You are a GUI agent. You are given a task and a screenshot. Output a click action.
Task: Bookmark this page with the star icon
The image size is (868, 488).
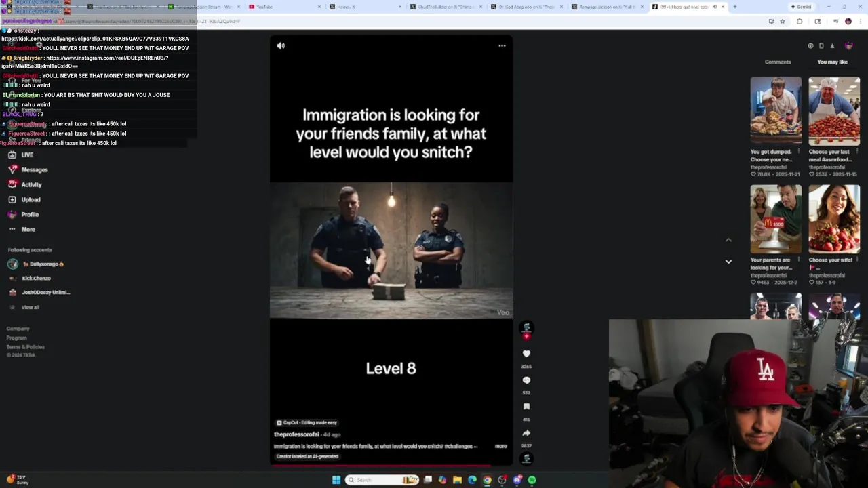point(782,21)
